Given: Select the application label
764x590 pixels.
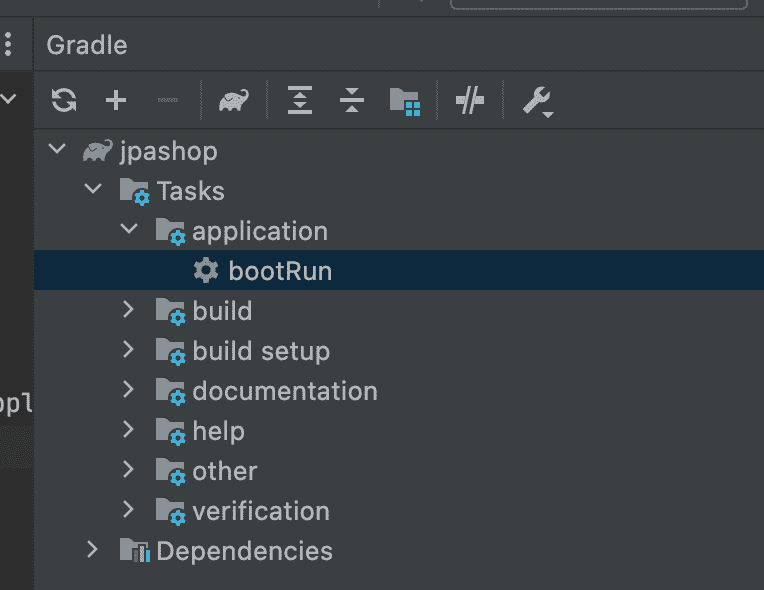Looking at the screenshot, I should 260,232.
